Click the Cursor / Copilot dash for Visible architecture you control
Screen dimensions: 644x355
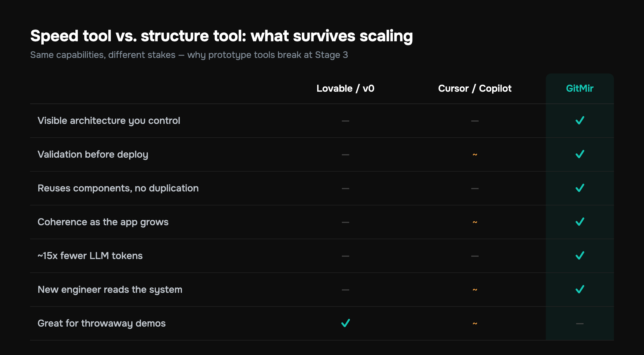coord(475,121)
